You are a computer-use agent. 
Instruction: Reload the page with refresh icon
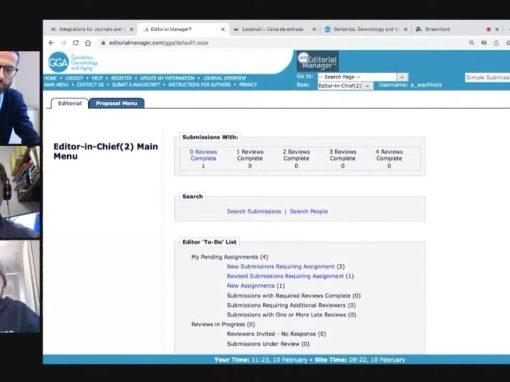76,43
